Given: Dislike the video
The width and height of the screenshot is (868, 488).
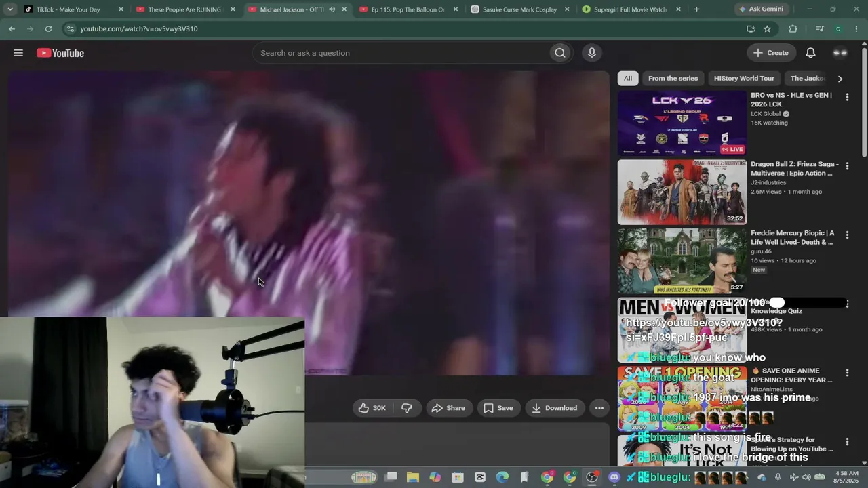Looking at the screenshot, I should (x=407, y=408).
